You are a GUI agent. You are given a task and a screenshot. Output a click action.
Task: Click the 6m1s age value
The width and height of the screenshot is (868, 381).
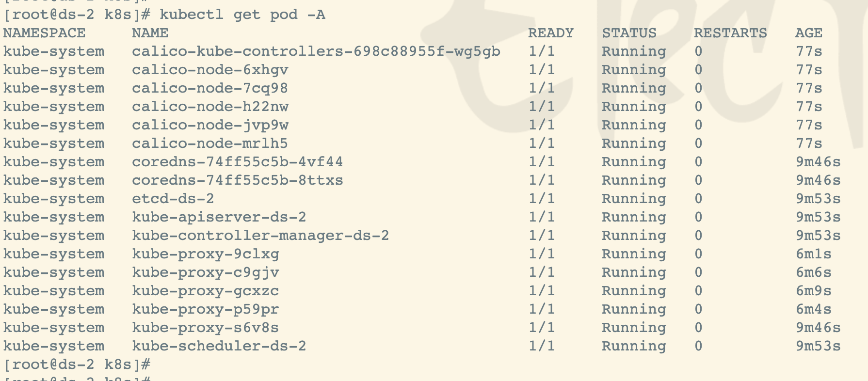coord(813,254)
